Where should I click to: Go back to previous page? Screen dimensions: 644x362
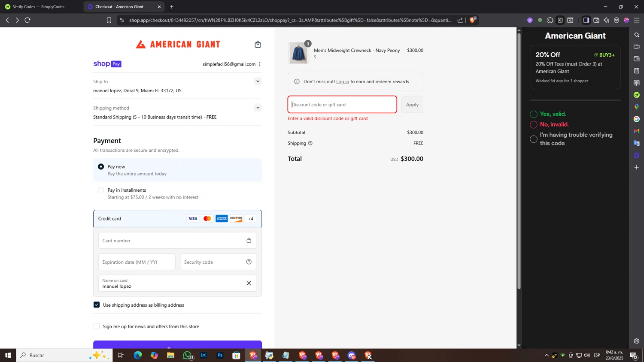7,20
